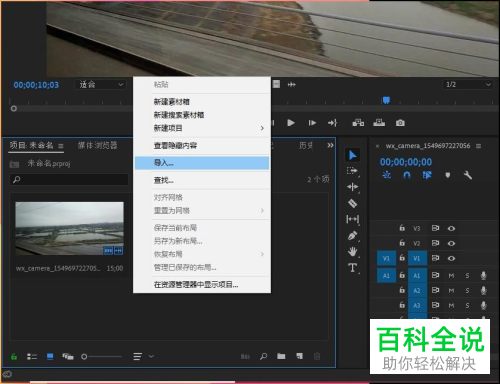Toggle Linked Selection in timeline
This screenshot has height=384, width=500.
point(427,175)
